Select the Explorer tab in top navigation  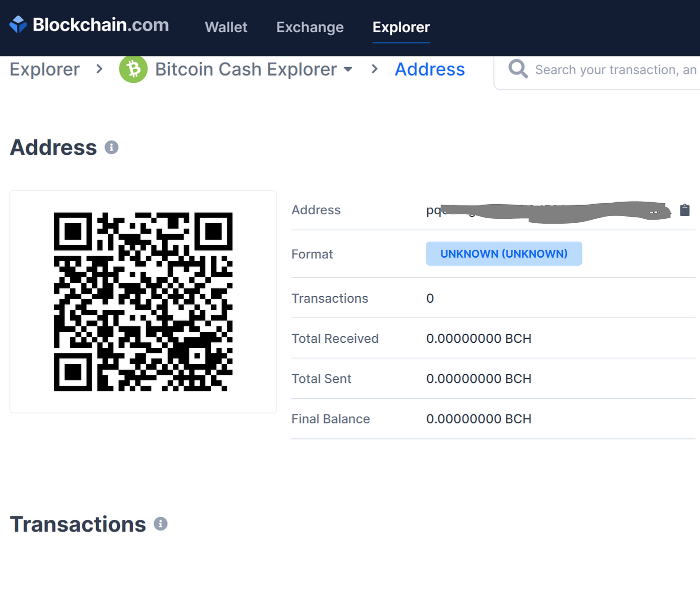401,27
